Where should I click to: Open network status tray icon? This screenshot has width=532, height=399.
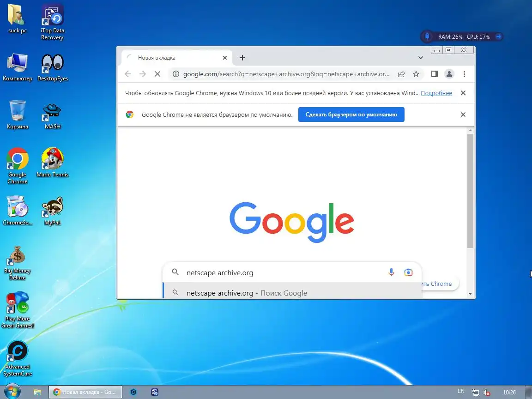[x=475, y=393]
